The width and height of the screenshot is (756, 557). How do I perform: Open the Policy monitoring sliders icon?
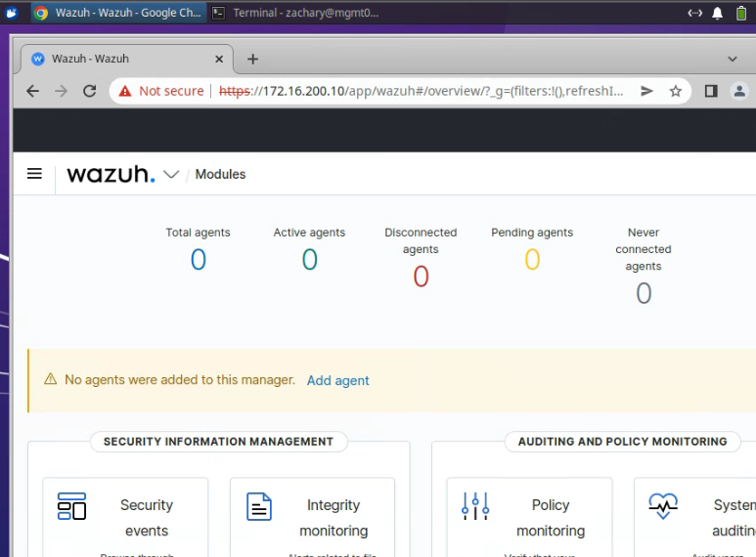[475, 506]
